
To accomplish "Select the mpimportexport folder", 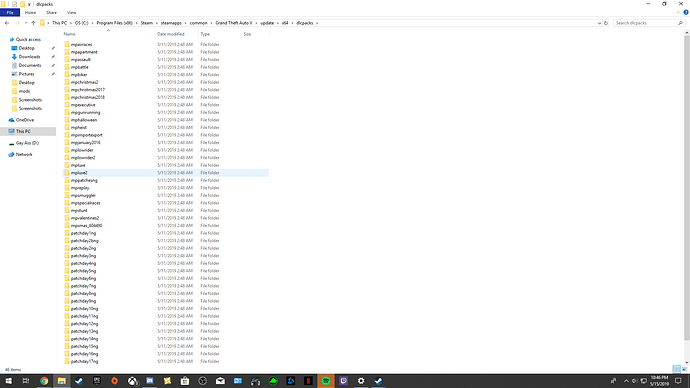I will click(x=86, y=135).
